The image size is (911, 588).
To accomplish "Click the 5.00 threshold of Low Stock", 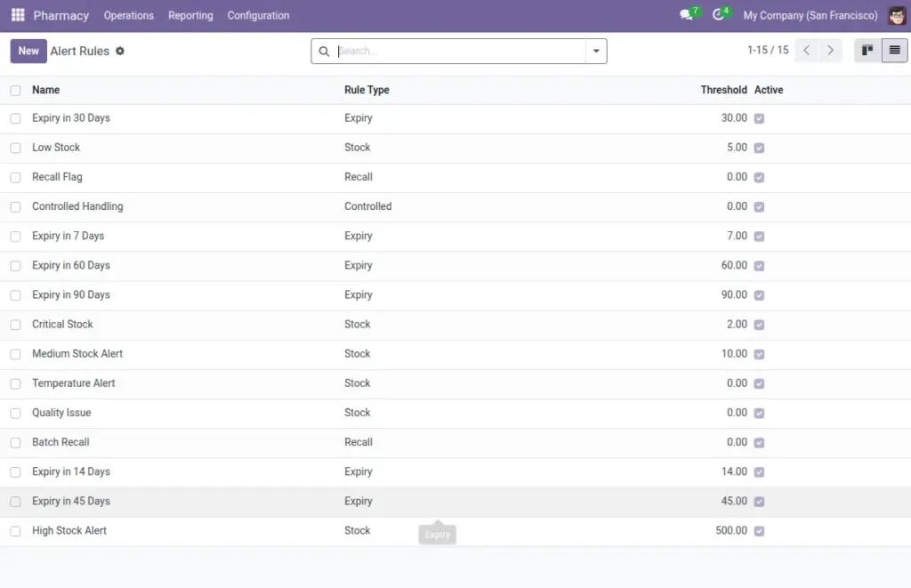I will coord(737,148).
